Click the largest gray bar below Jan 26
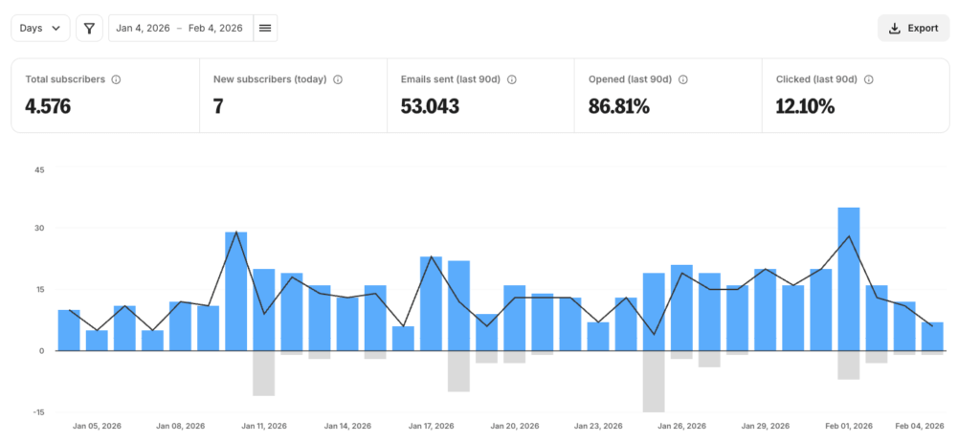This screenshot has width=980, height=443. pos(654,381)
